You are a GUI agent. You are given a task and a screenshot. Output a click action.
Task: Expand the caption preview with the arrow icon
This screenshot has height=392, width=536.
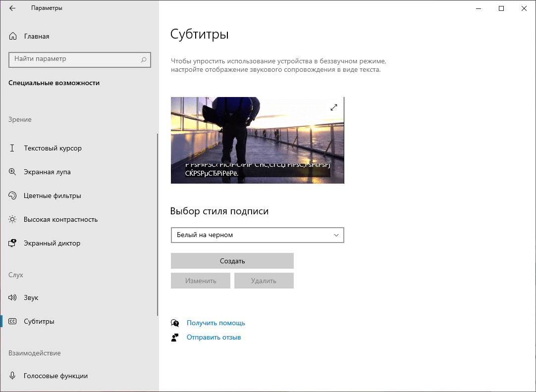click(x=334, y=107)
